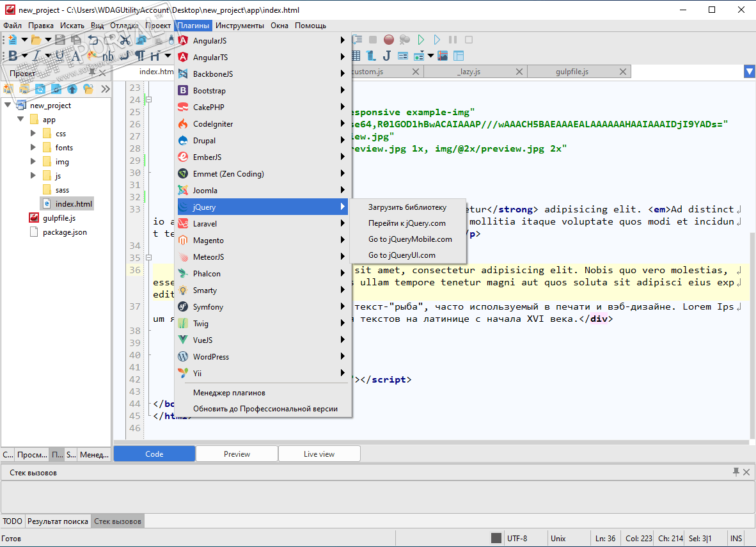
Task: Select gulpfile.js in the project tree
Action: (59, 218)
